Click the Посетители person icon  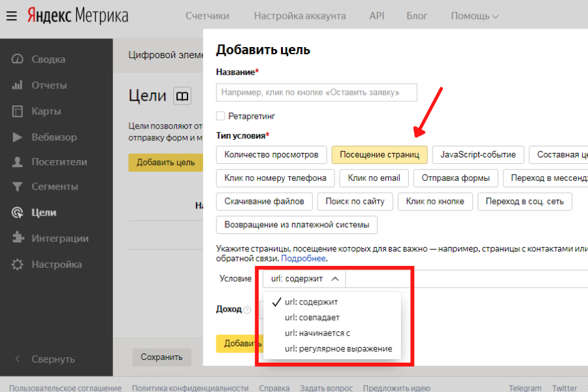[18, 162]
